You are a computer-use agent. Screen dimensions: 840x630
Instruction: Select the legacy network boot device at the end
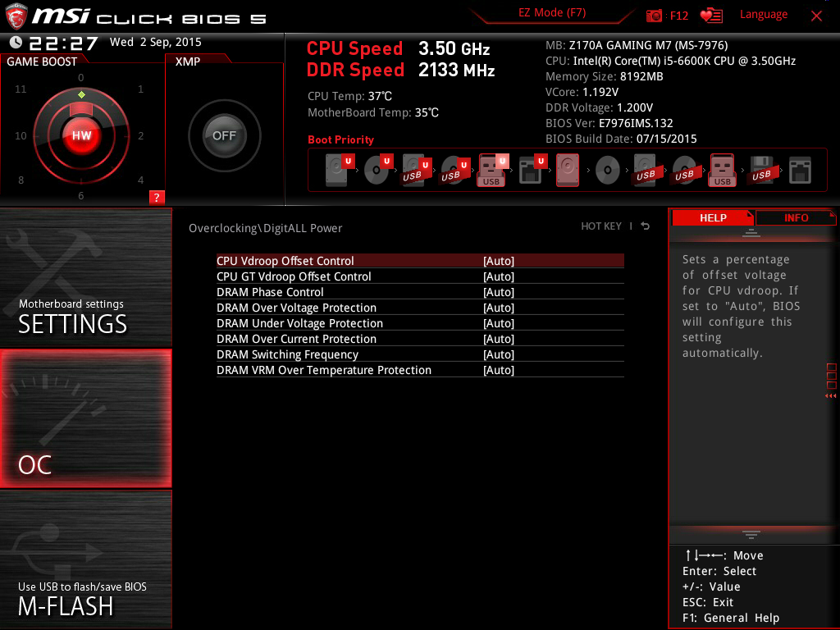800,171
